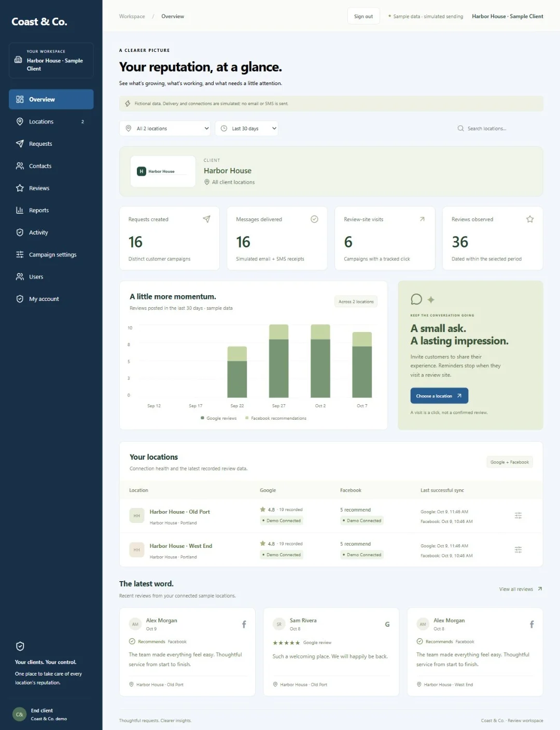The width and height of the screenshot is (560, 730).
Task: Click the Old Port Google 4.8 star rating
Action: [268, 509]
